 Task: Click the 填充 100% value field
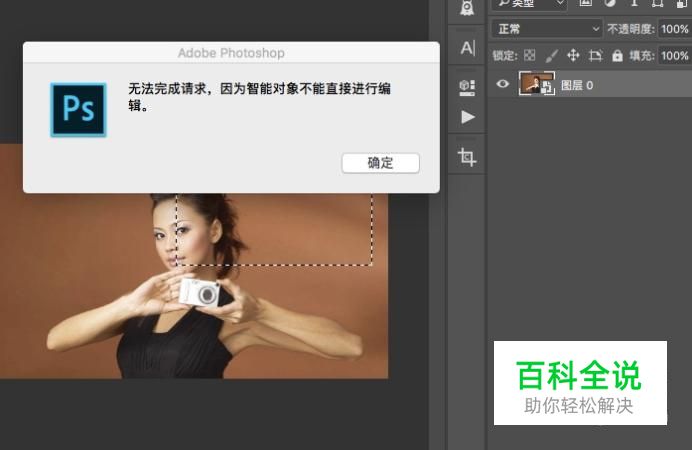(x=675, y=56)
